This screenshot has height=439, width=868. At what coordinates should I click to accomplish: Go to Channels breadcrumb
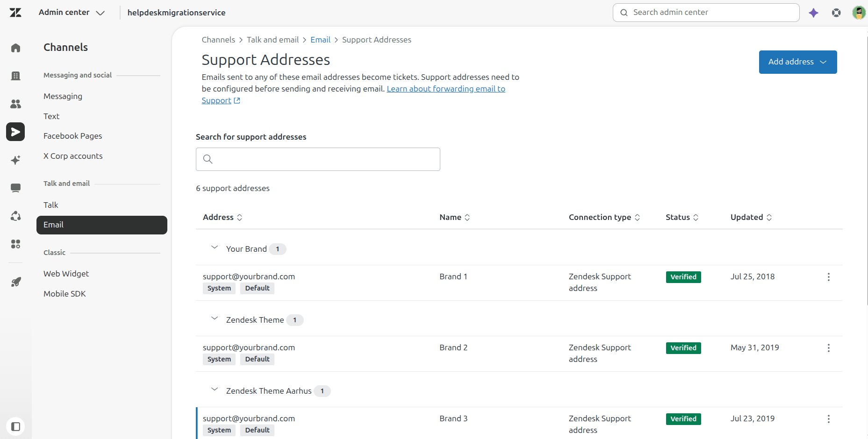(218, 40)
